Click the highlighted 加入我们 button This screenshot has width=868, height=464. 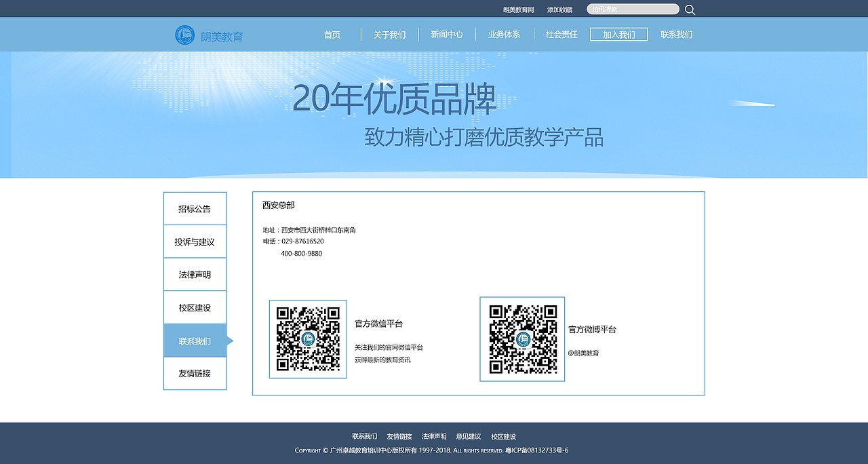(618, 34)
